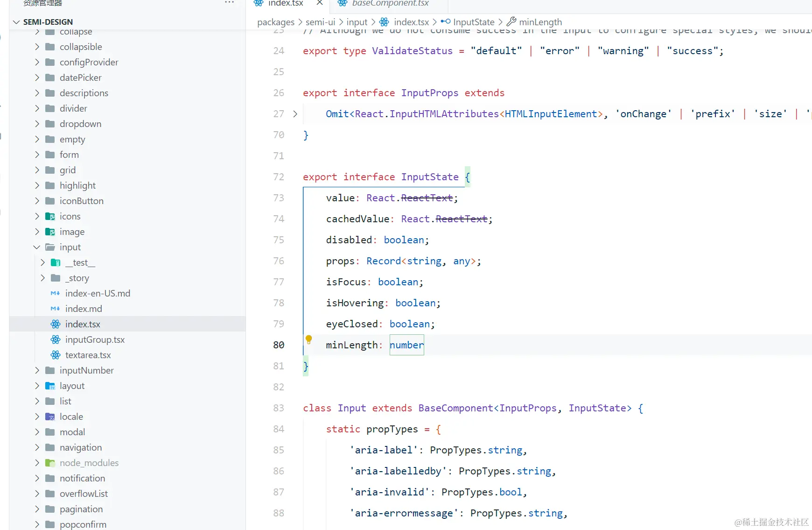Open the divider folder
The image size is (812, 530).
(x=73, y=108)
